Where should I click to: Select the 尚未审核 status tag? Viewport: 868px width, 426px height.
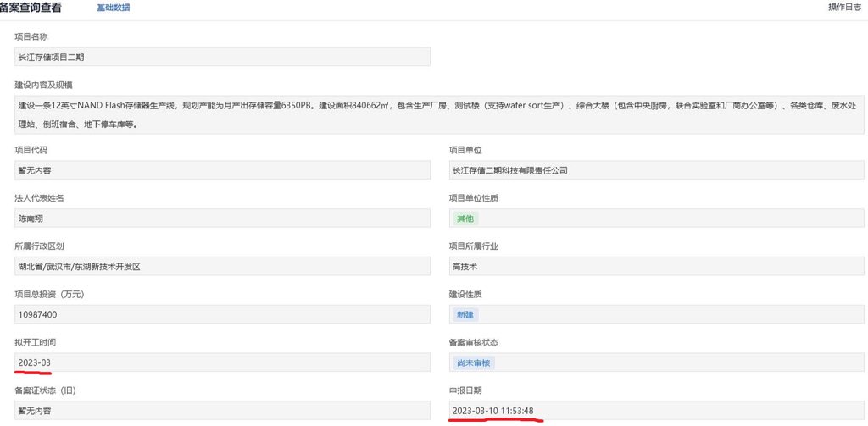pyautogui.click(x=473, y=363)
